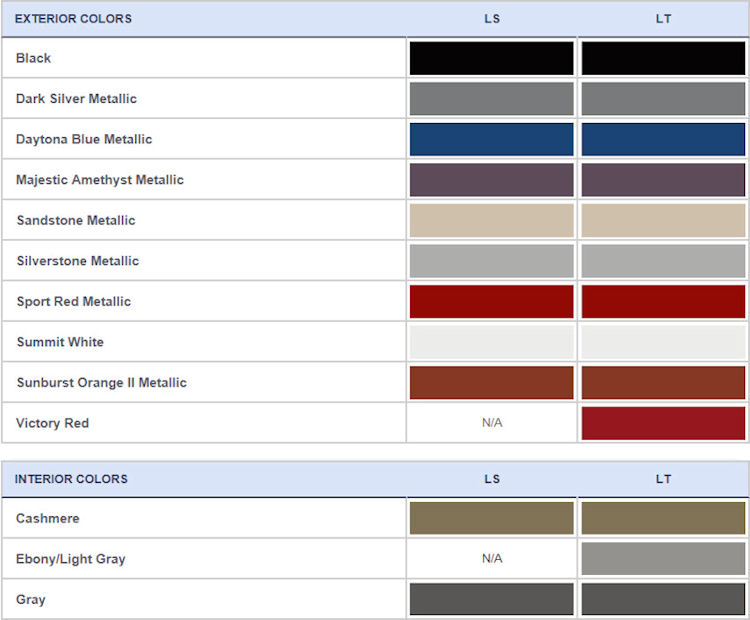Click the Gray interior swatch under LT
This screenshot has width=750, height=620.
click(663, 599)
